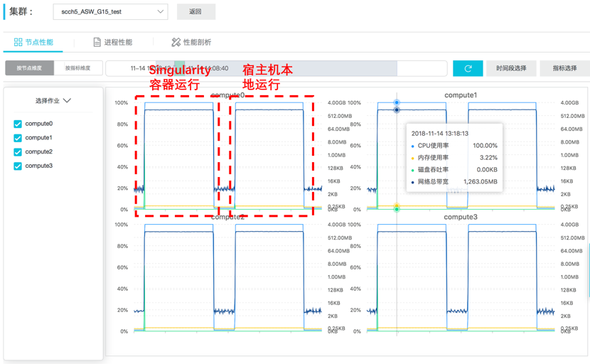Viewport: 590px width, 364px height.
Task: Open the 指标选择 metric selection button
Action: tap(564, 68)
